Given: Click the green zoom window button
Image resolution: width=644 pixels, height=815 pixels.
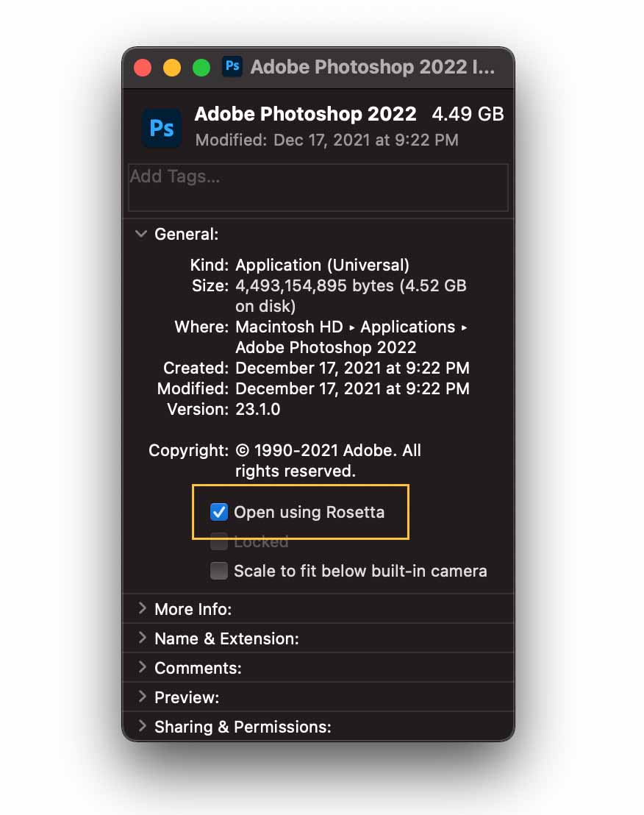Looking at the screenshot, I should click(201, 68).
